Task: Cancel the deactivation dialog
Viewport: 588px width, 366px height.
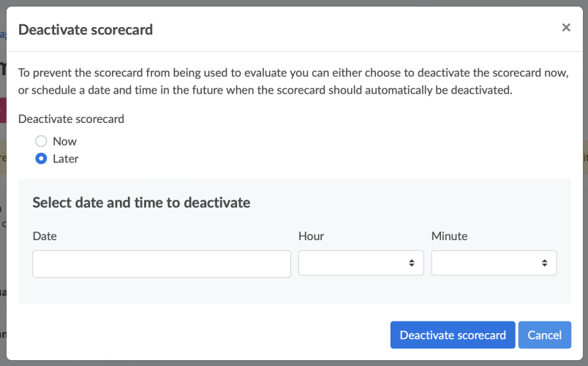Action: click(544, 335)
